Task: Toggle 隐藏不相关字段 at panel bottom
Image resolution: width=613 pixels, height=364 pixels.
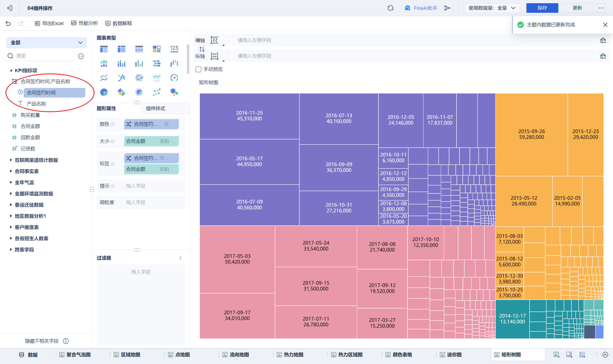Action: click(42, 341)
